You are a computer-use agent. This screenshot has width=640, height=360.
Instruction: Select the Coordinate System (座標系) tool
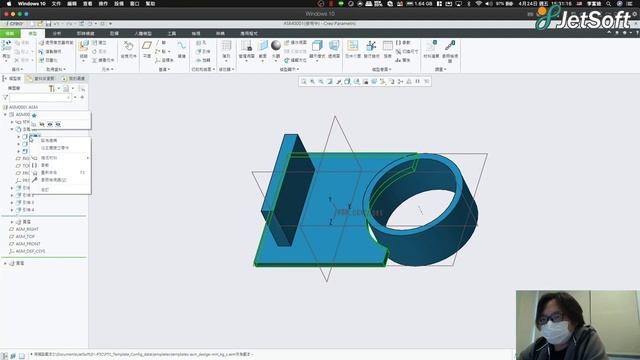(x=164, y=60)
